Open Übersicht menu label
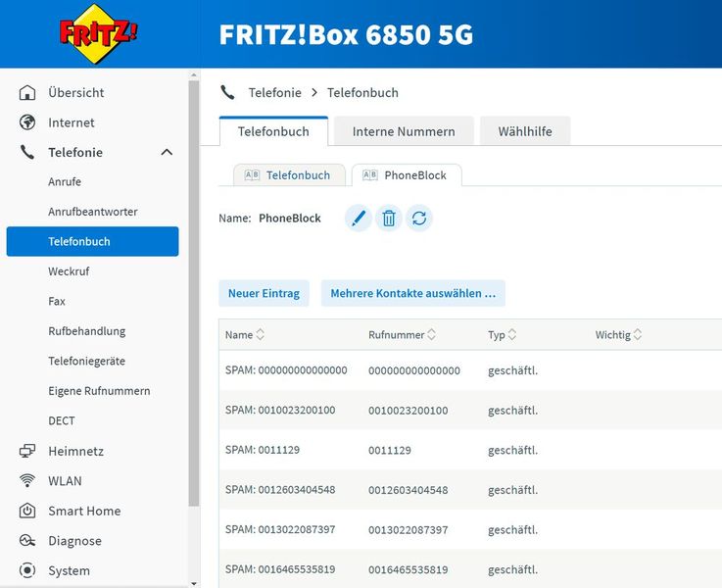The image size is (722, 588). (x=76, y=92)
